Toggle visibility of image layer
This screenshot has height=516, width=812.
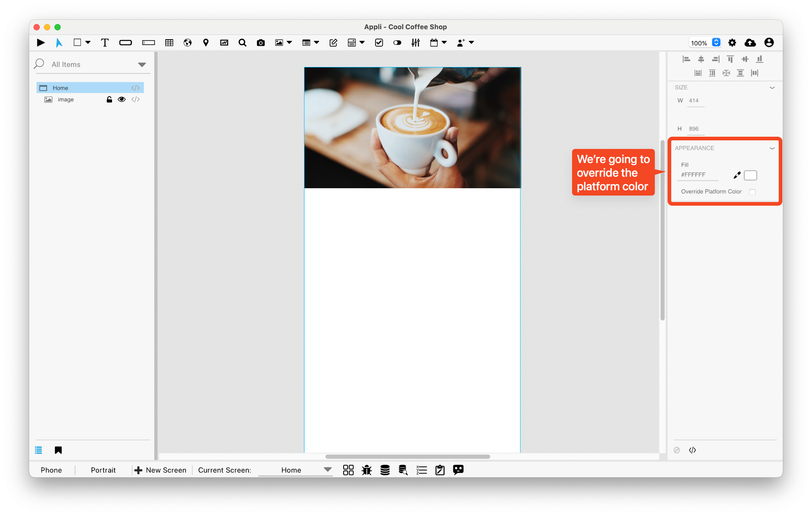[121, 99]
